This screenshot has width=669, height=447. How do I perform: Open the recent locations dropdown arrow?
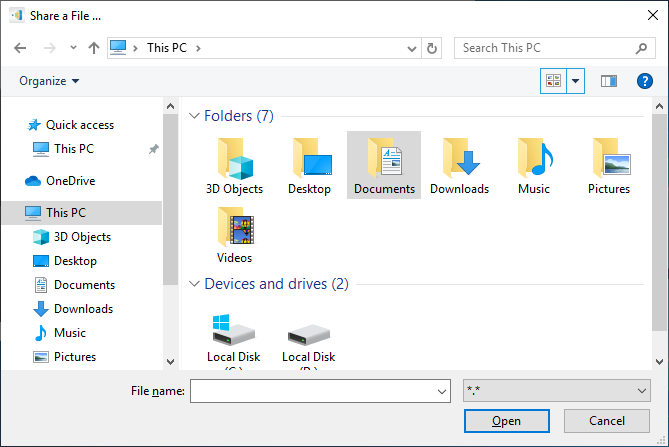(73, 48)
